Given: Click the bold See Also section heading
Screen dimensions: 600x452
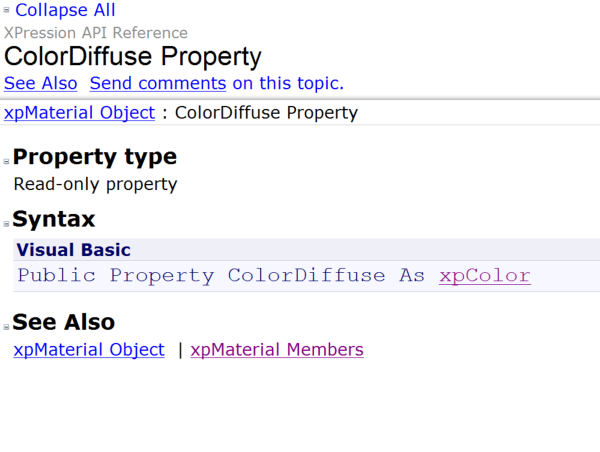Looking at the screenshot, I should click(x=64, y=322).
